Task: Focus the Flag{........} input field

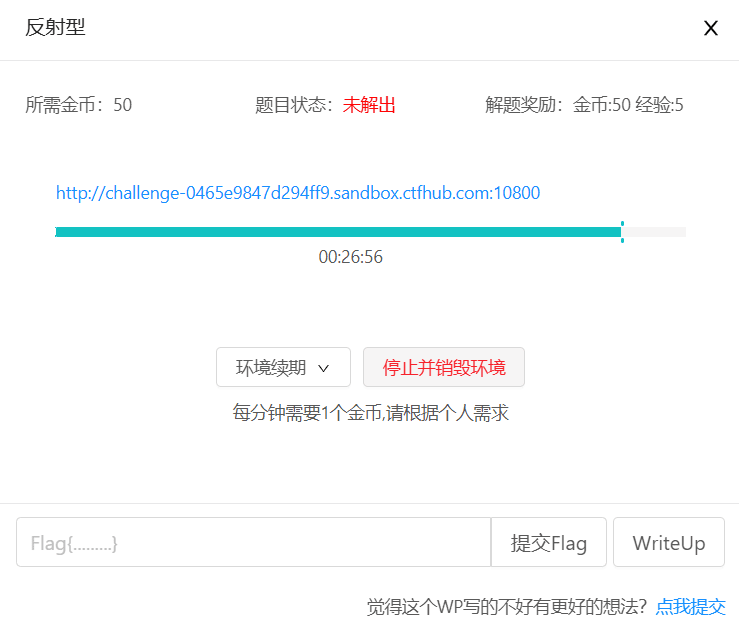Action: pyautogui.click(x=253, y=543)
